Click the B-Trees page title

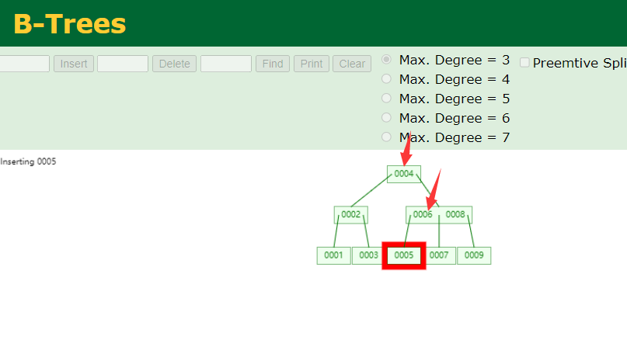[70, 24]
